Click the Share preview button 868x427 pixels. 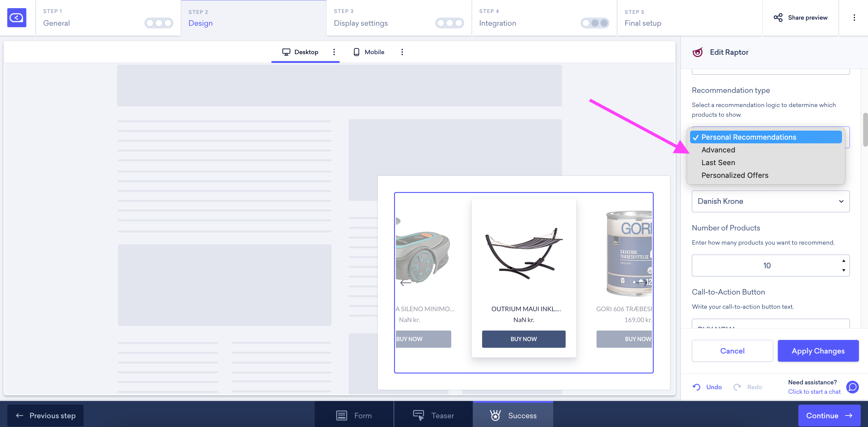(800, 18)
